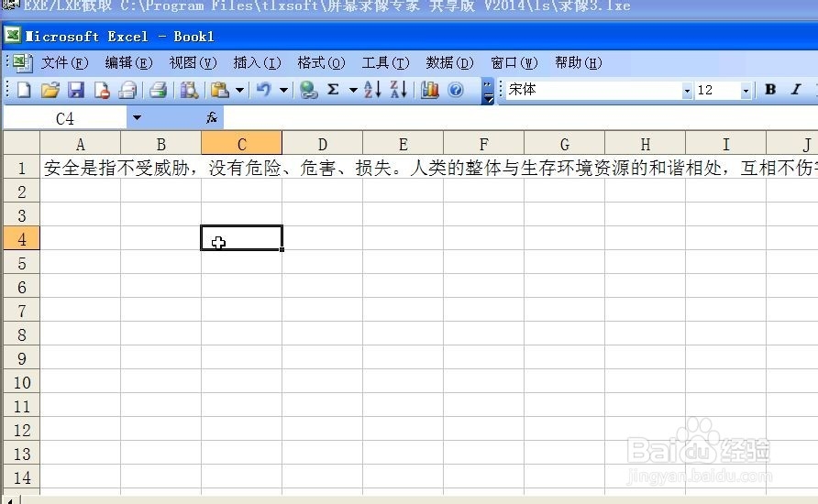Screen dimensions: 818x504
Task: Click the Research books-and-magnifier icon
Action: 189,90
